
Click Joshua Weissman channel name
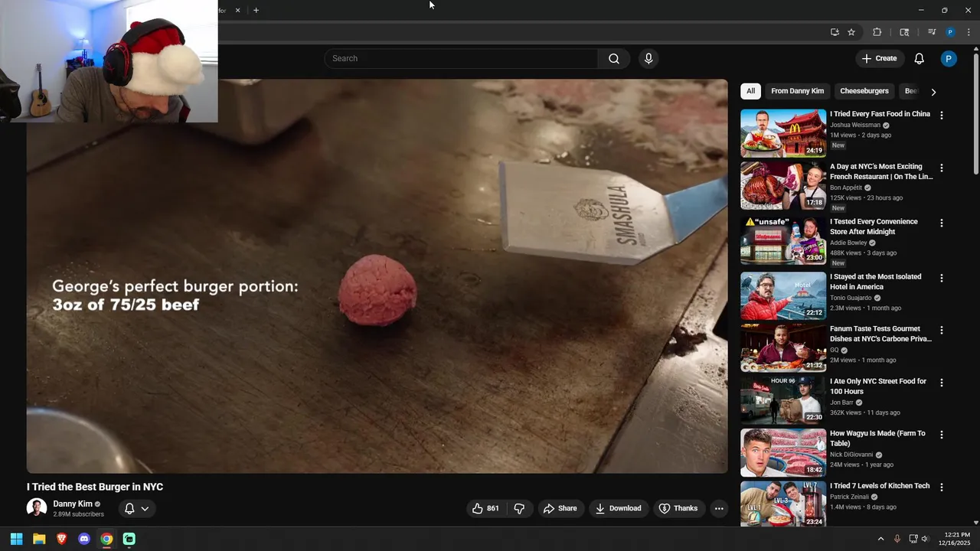click(855, 125)
